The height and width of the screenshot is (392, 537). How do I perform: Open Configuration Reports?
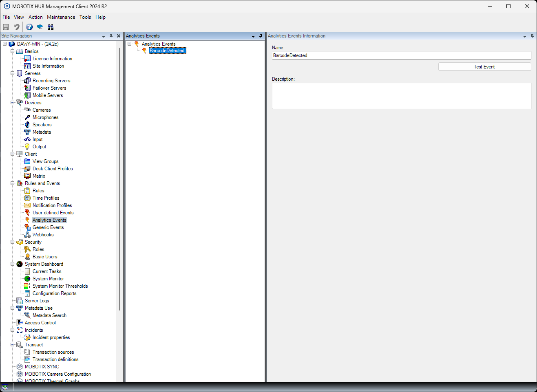click(54, 293)
